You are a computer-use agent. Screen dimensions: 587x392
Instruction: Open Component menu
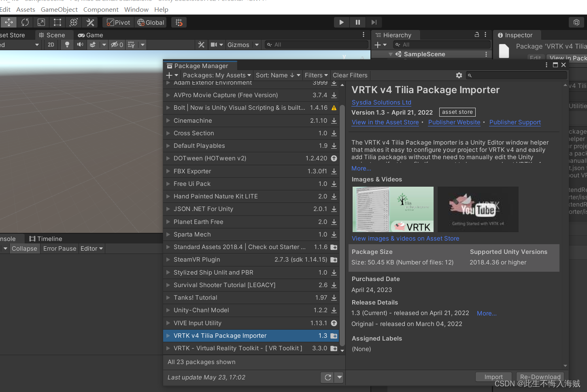[x=101, y=9]
